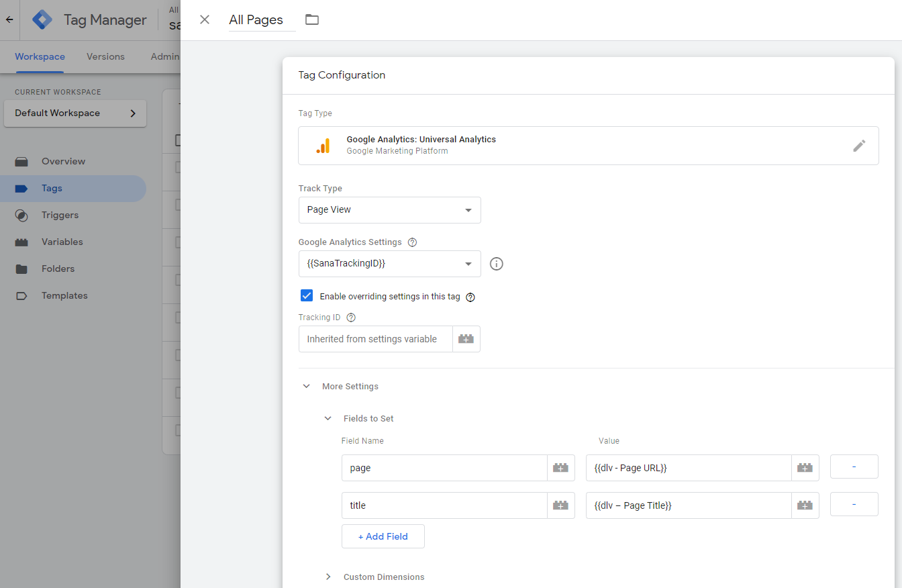
Task: Remove the page field row
Action: (x=854, y=467)
